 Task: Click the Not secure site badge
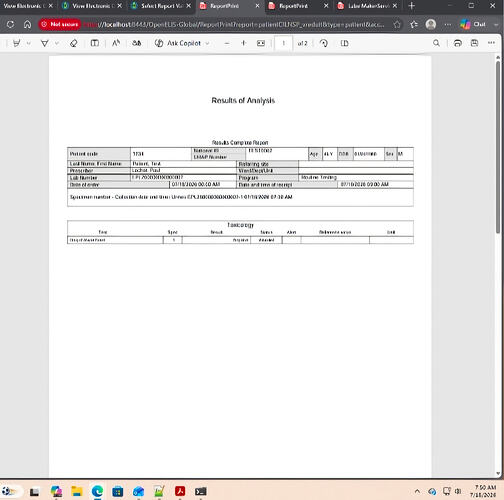pyautogui.click(x=60, y=24)
